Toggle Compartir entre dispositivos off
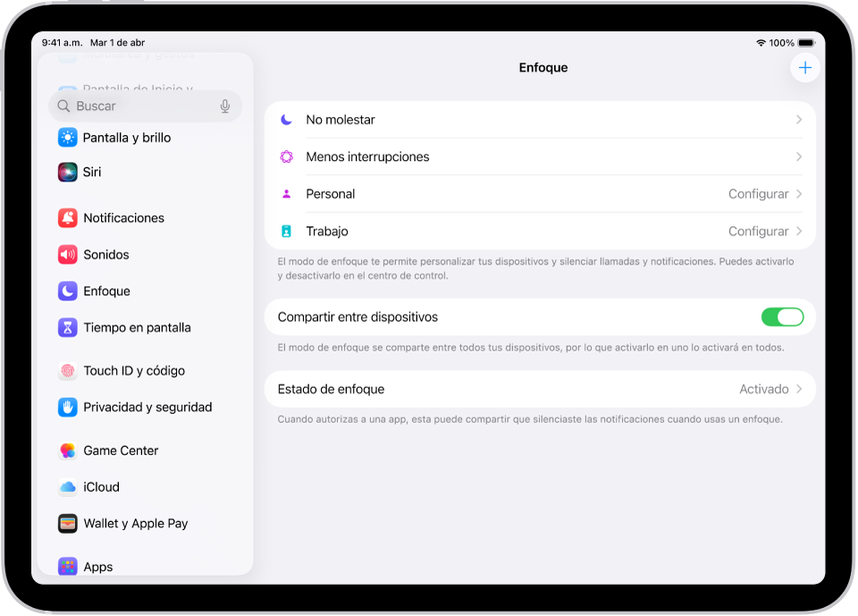Viewport: 858px width, 616px height. click(x=783, y=316)
